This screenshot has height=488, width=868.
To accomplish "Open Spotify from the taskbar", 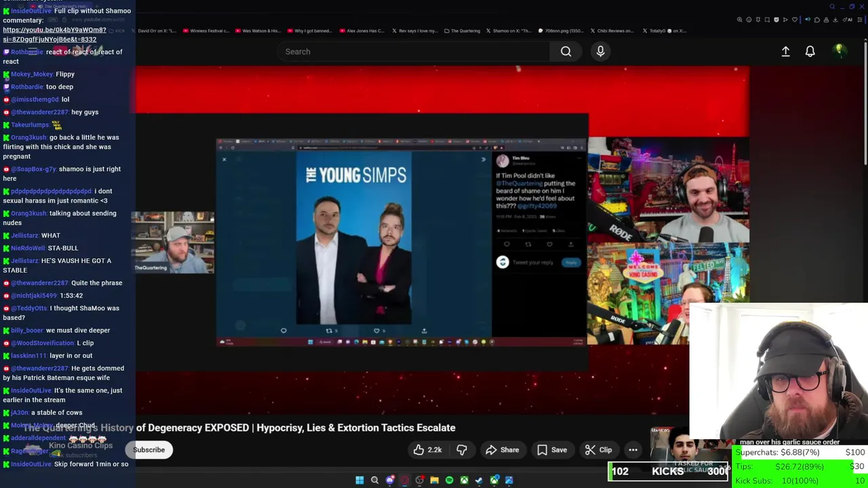I will pos(450,480).
